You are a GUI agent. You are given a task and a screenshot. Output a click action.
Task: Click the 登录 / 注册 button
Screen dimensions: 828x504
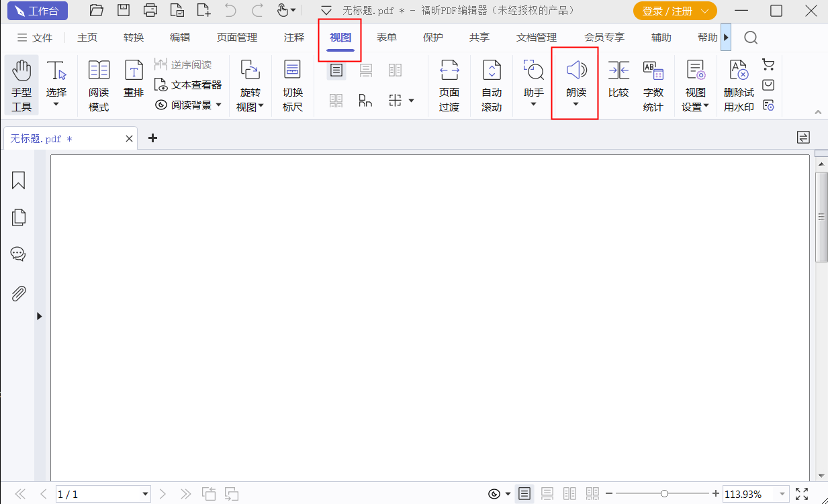coord(674,11)
